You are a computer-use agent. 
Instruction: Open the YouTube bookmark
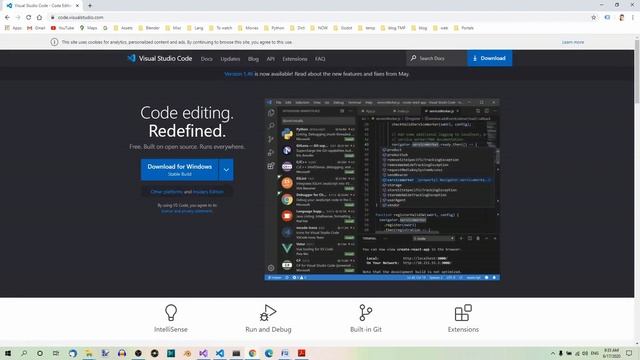[x=62, y=28]
